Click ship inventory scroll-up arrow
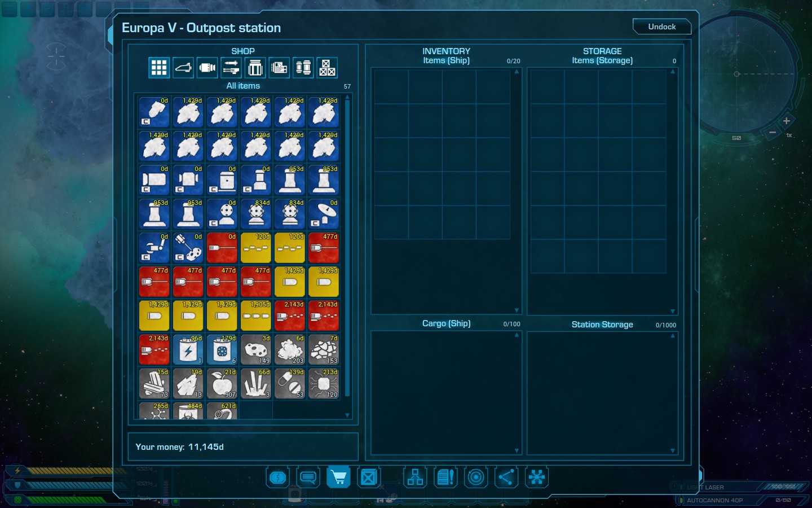This screenshot has height=508, width=812. point(517,72)
